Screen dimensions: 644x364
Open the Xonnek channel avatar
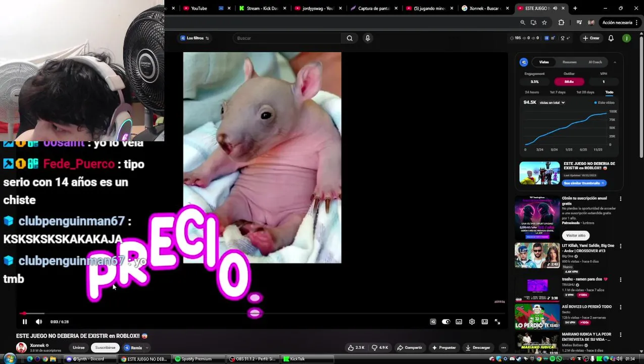[x=21, y=347]
